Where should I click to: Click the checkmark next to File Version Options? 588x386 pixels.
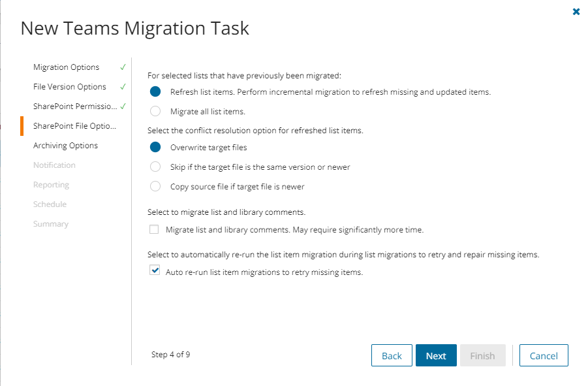click(123, 87)
